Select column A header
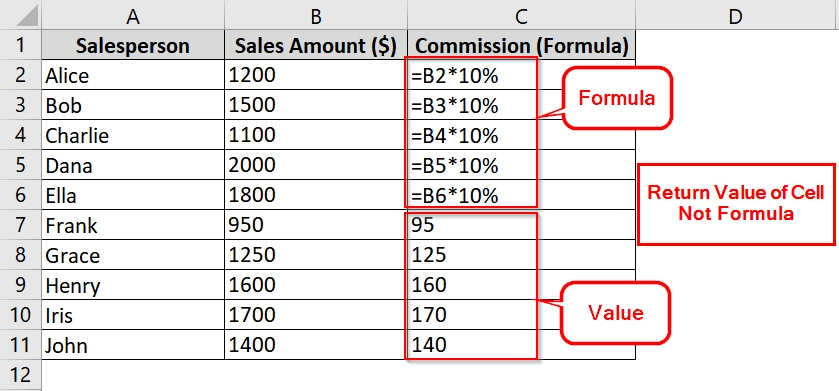The image size is (839, 391). pyautogui.click(x=133, y=15)
